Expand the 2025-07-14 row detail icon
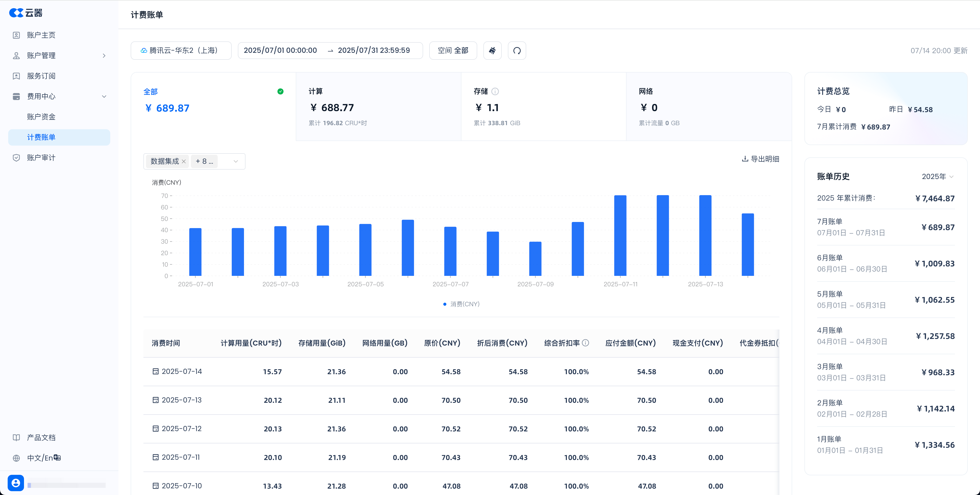Screen dimensions: 980x495 tap(155, 371)
